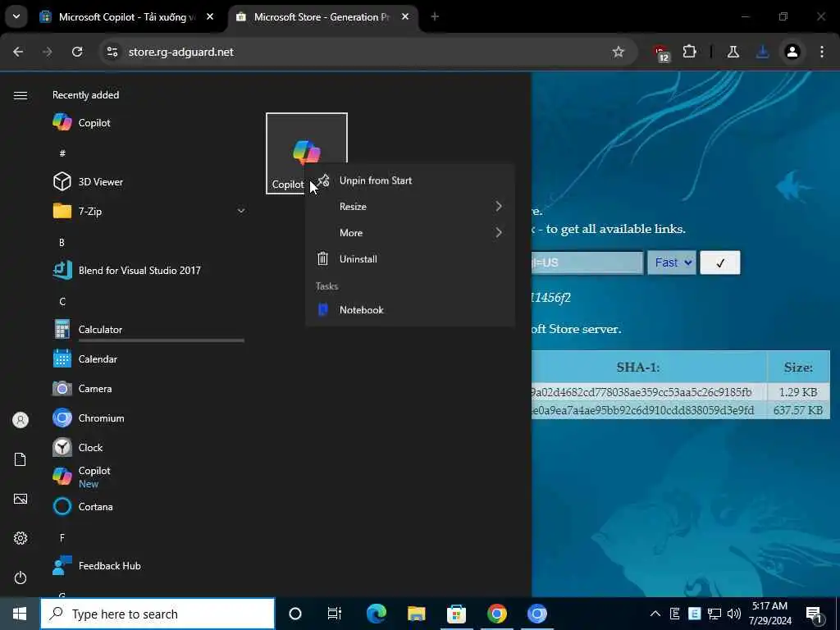Viewport: 840px width, 630px height.
Task: Open the tab search dropdown arrow
Action: coord(16,16)
